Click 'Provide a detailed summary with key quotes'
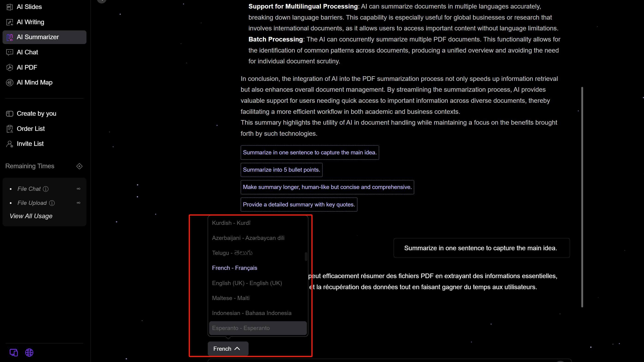 299,205
